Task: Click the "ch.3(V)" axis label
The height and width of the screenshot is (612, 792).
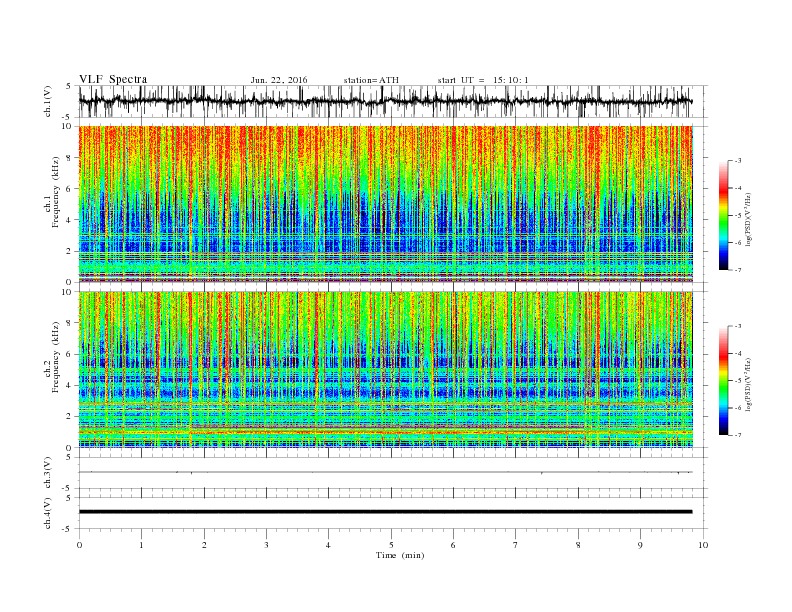Action: [48, 473]
